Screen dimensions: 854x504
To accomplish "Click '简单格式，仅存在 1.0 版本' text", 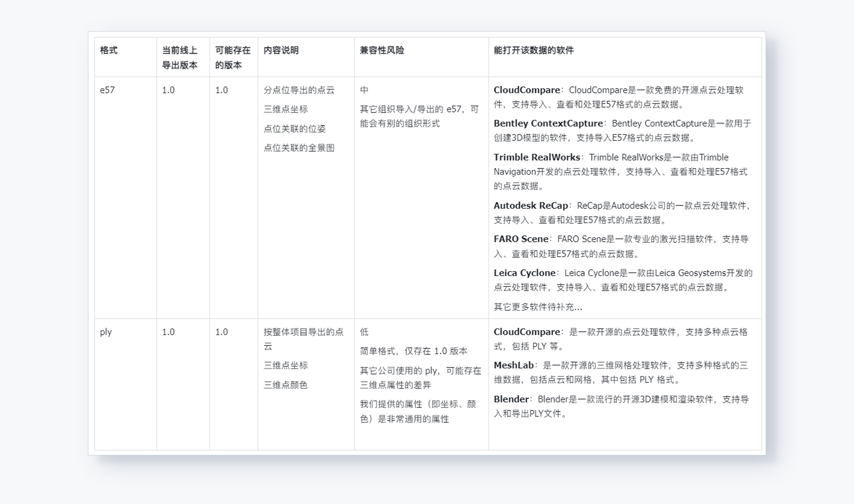I will point(414,351).
